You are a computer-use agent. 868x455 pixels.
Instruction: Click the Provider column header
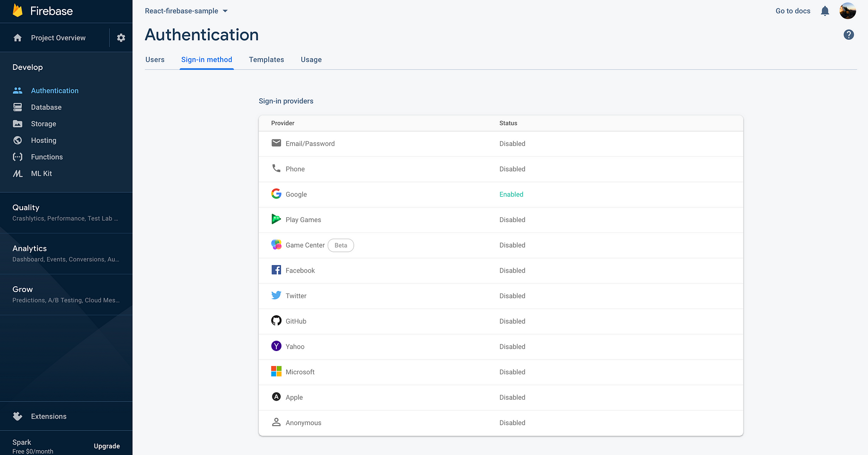coord(283,123)
